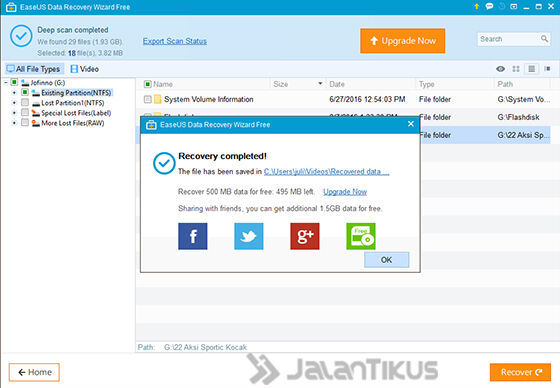Share on Google Plus icon
Image resolution: width=560 pixels, height=388 pixels.
[x=305, y=236]
